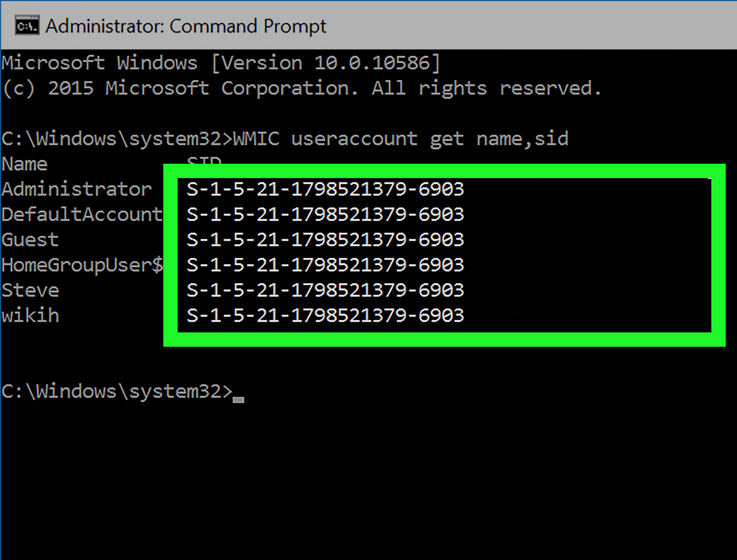Click the Microsoft Windows version line
Screen dimensions: 737x560
(x=221, y=63)
